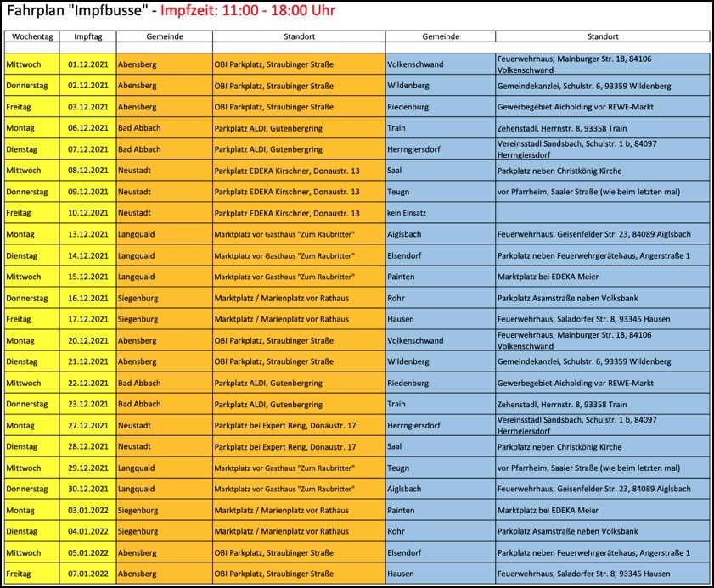Click Expert Reng parking cell in 27.12.2021 row
The height and width of the screenshot is (588, 714).
pyautogui.click(x=285, y=425)
